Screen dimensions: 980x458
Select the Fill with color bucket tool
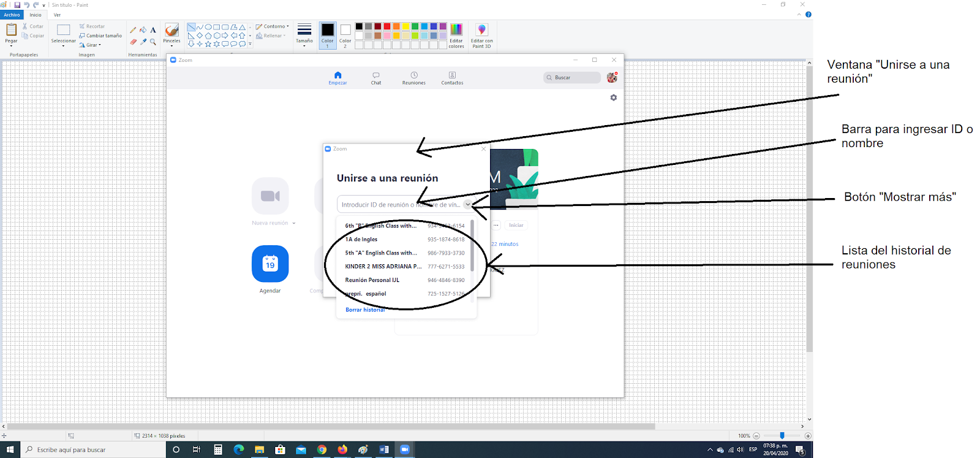pyautogui.click(x=143, y=30)
